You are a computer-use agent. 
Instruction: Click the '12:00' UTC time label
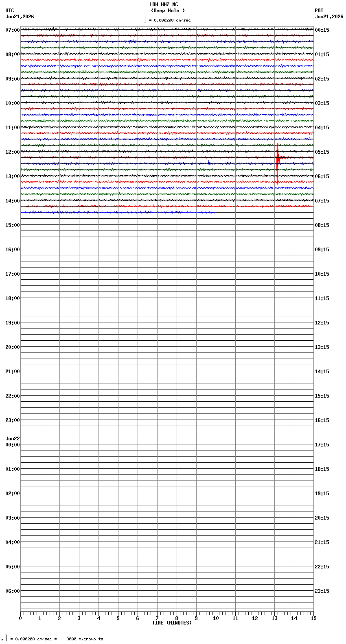click(13, 152)
